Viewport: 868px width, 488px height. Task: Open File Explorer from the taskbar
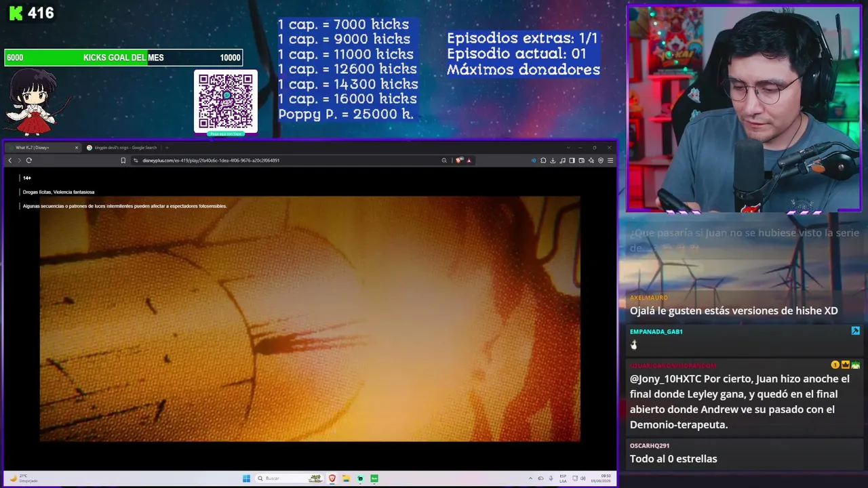coord(346,479)
